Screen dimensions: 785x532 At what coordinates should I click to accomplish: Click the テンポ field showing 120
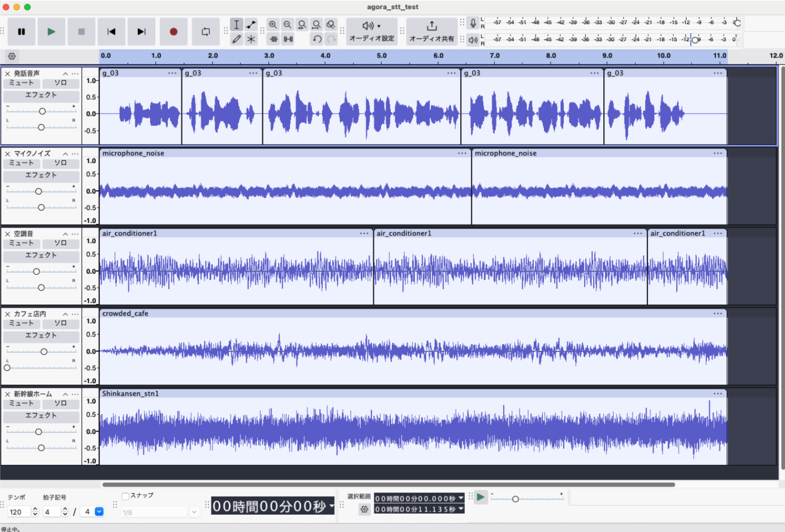[x=19, y=512]
